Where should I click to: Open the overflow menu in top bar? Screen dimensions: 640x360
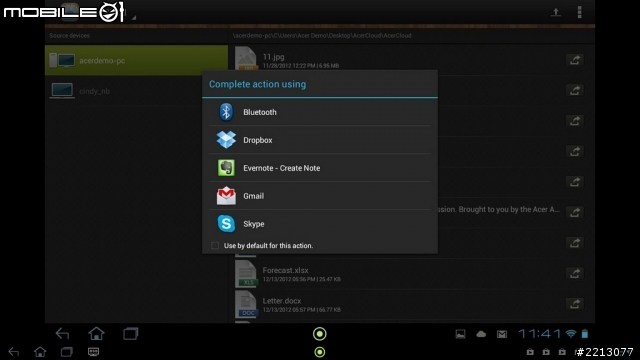pyautogui.click(x=579, y=12)
